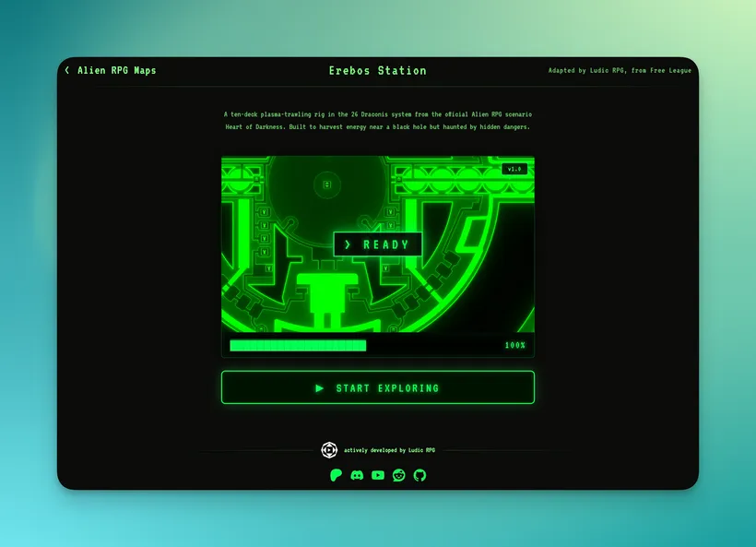Click the Start Exploring button
The height and width of the screenshot is (547, 756).
coord(378,387)
